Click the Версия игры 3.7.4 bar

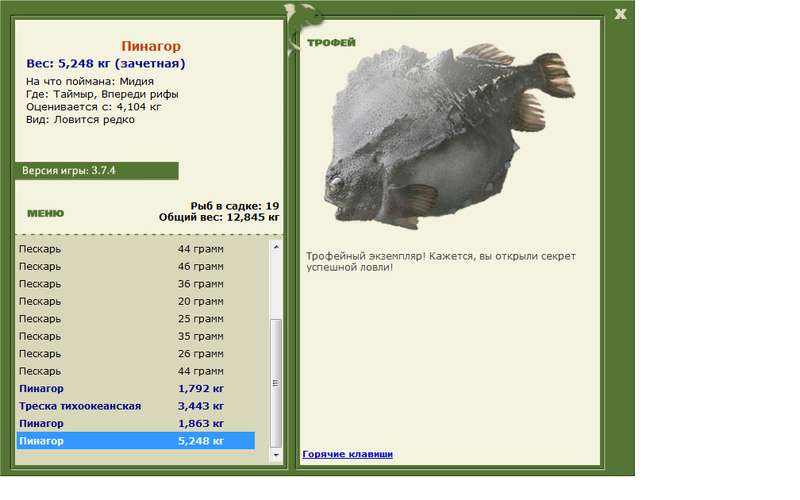pyautogui.click(x=97, y=171)
